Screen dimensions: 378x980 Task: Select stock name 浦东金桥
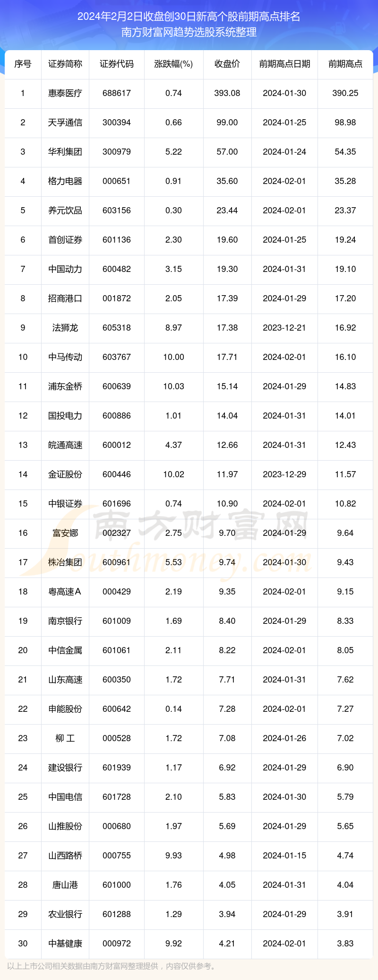click(65, 386)
